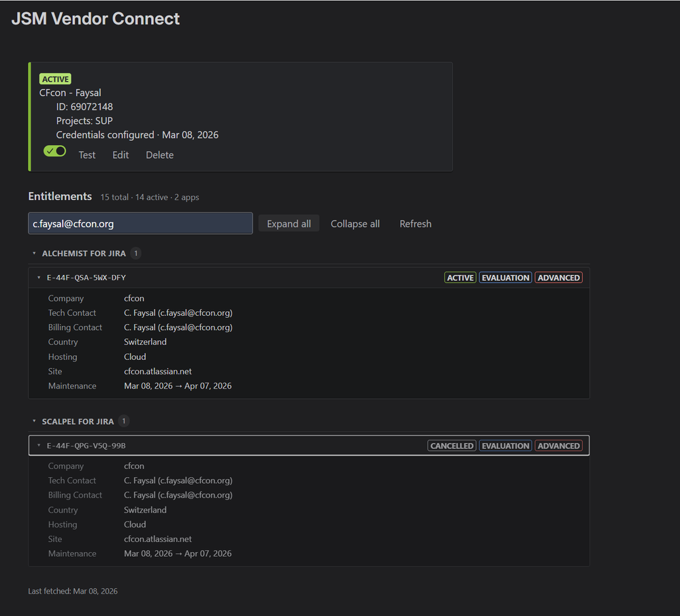
Task: Click the ADVANCED badge on the first entitlement
Action: point(558,277)
